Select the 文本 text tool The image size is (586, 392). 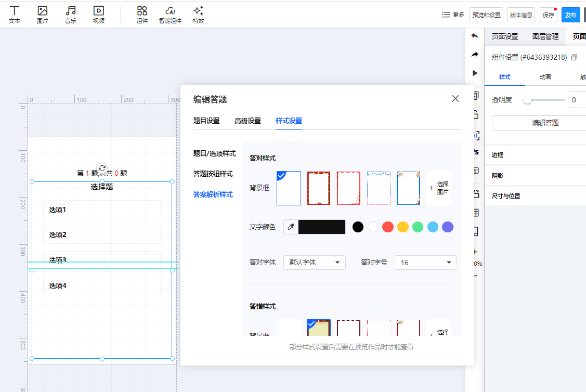click(x=15, y=15)
